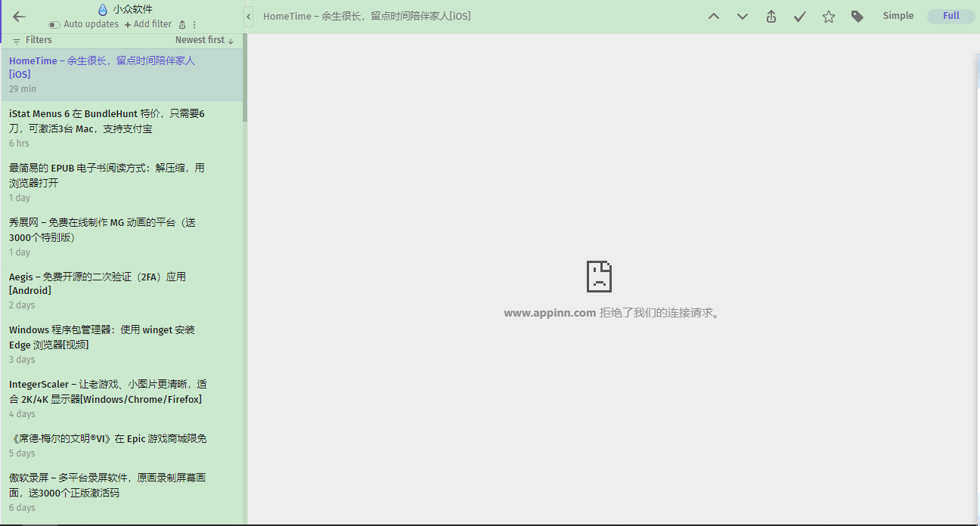This screenshot has width=980, height=526.
Task: Expand the Filters panel
Action: 33,40
